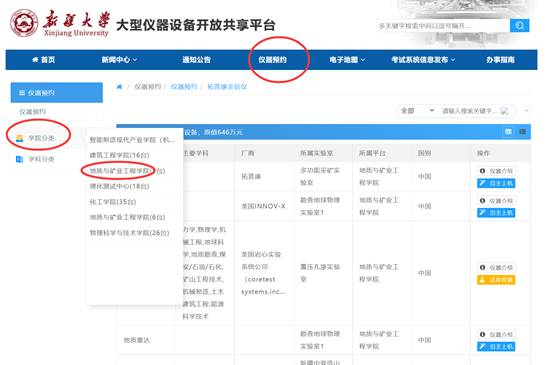
Task: Choose 物理科学与技术学院(26台) from the college list
Action: point(129,233)
